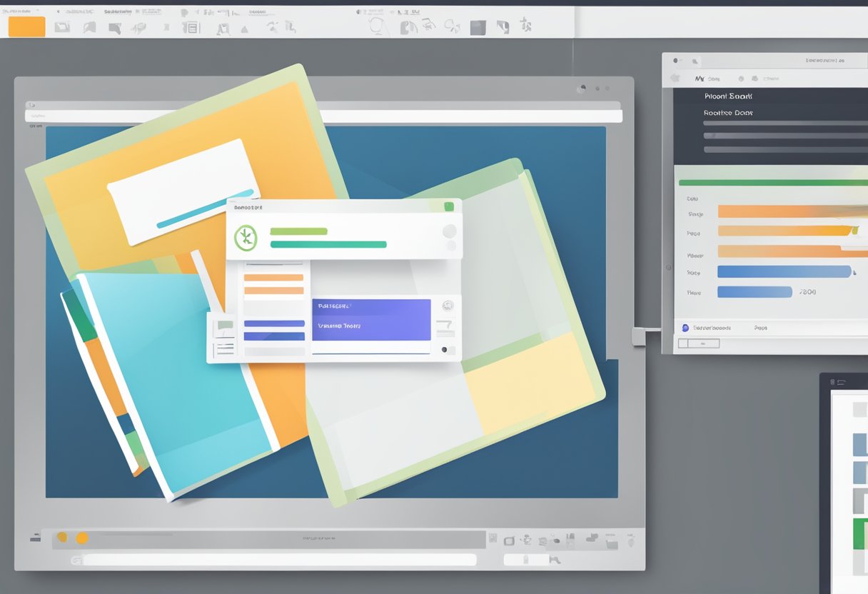
Task: Click the long white field in bottom bar
Action: 278,560
